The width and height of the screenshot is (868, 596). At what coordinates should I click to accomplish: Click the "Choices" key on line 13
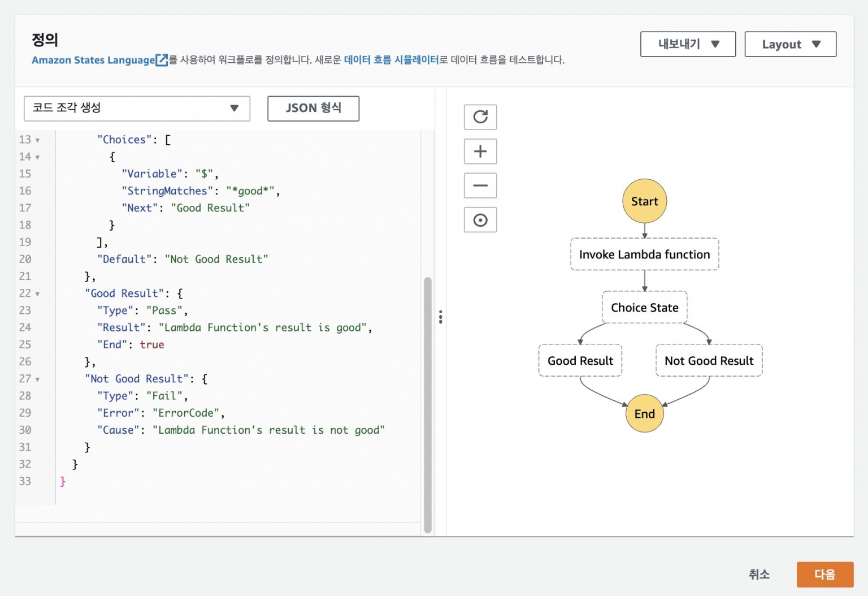(124, 140)
